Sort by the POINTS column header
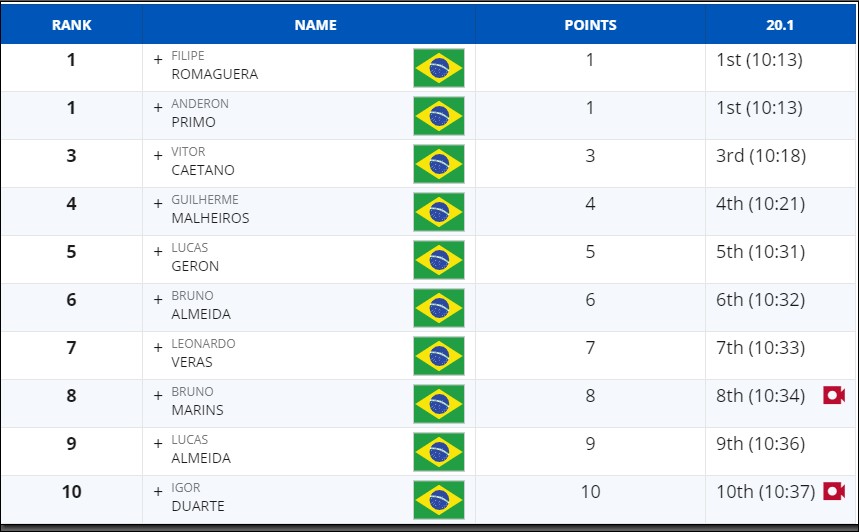The height and width of the screenshot is (532, 859). [591, 25]
